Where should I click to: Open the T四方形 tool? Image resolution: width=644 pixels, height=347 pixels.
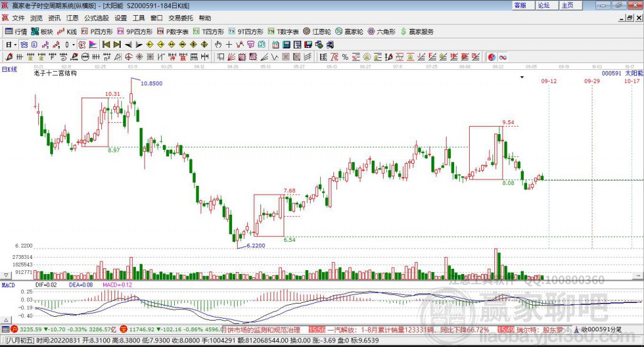click(x=209, y=31)
